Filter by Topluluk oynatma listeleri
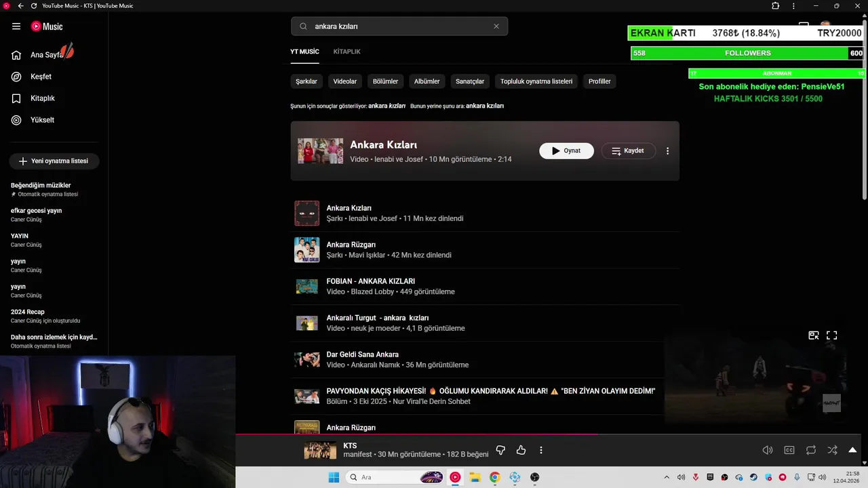This screenshot has width=868, height=488. point(536,81)
